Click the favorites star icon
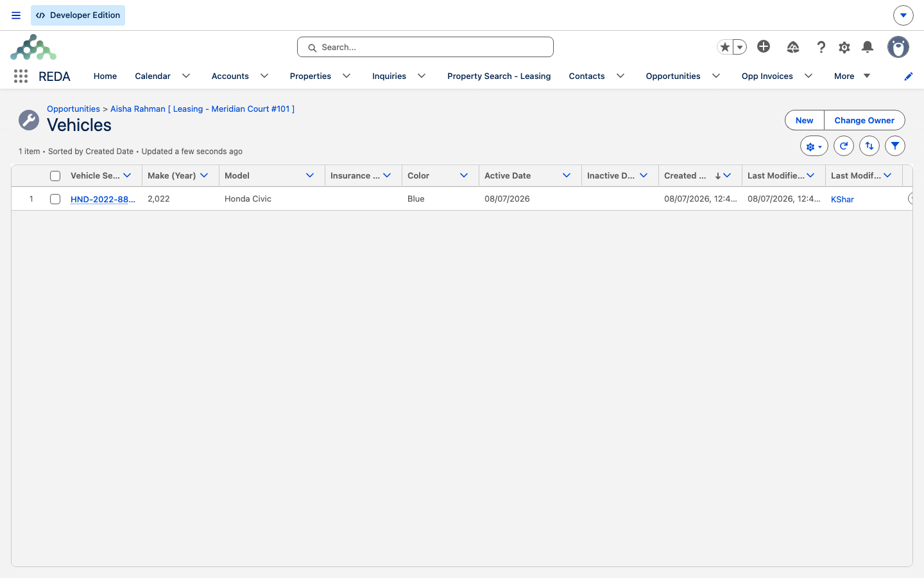 725,47
